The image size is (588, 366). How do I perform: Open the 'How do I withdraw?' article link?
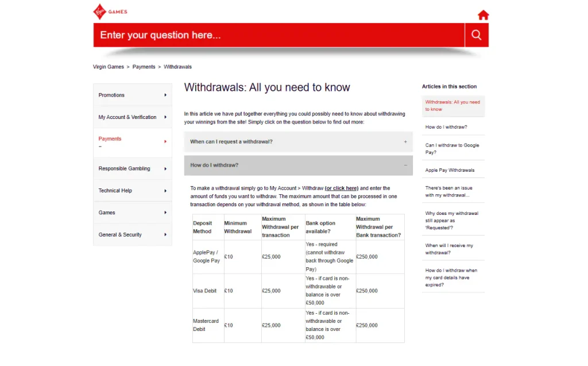click(x=446, y=127)
